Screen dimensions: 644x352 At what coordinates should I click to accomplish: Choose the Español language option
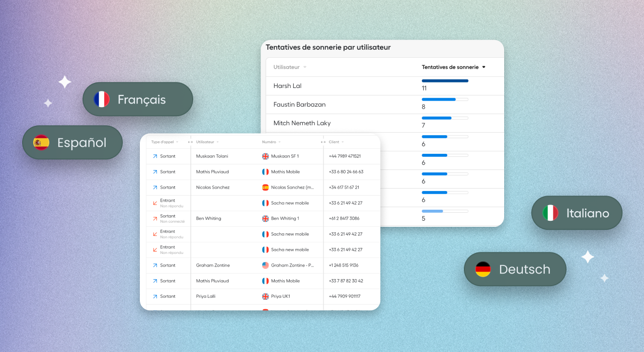click(x=72, y=142)
